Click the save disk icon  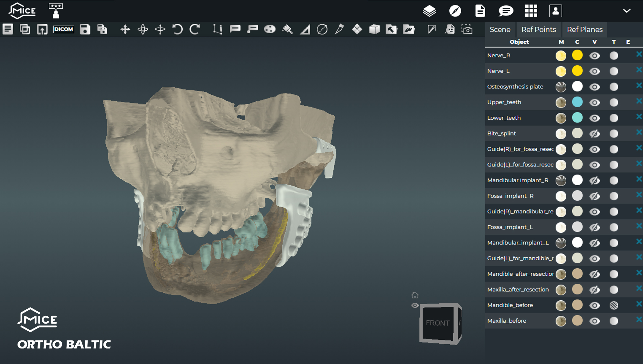coord(85,29)
